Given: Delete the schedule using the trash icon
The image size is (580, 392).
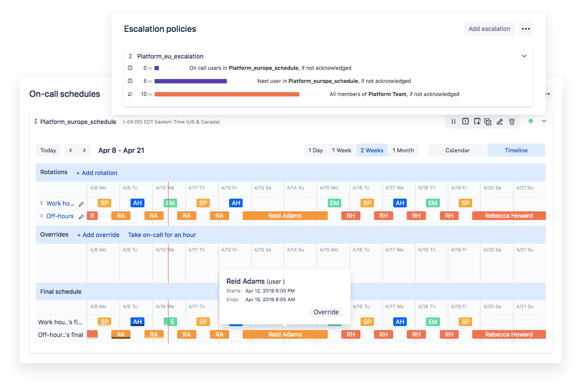Looking at the screenshot, I should tap(511, 121).
